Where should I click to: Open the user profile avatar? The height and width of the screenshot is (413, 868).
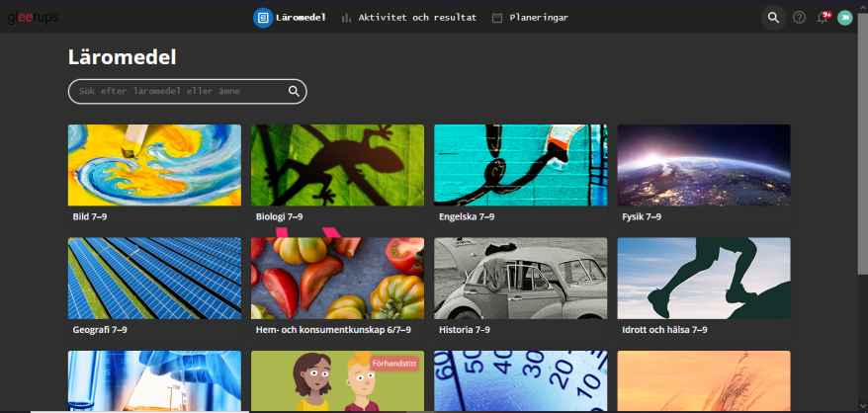844,17
